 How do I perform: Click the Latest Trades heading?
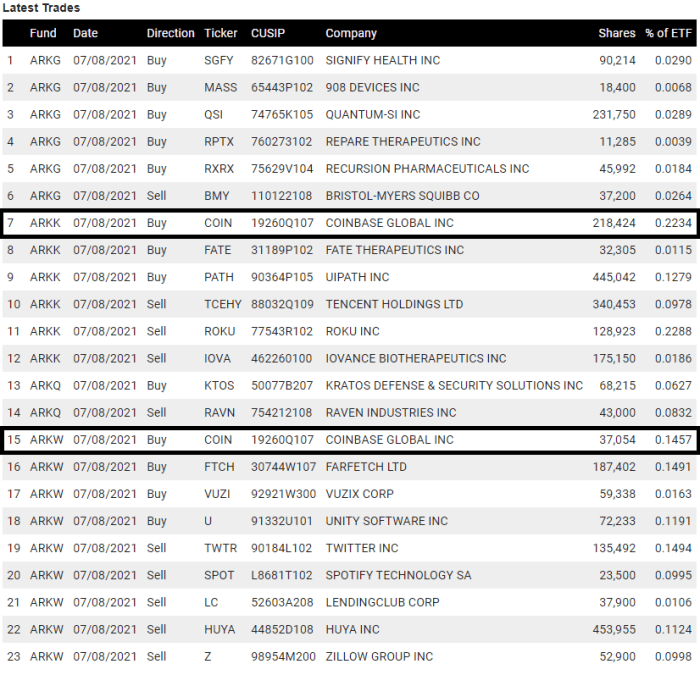pyautogui.click(x=41, y=8)
